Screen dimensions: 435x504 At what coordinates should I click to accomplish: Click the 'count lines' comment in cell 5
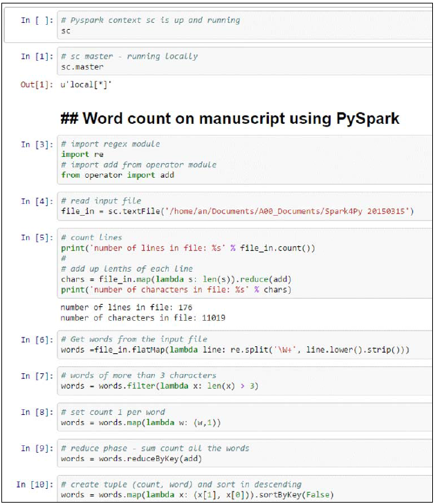pyautogui.click(x=91, y=238)
